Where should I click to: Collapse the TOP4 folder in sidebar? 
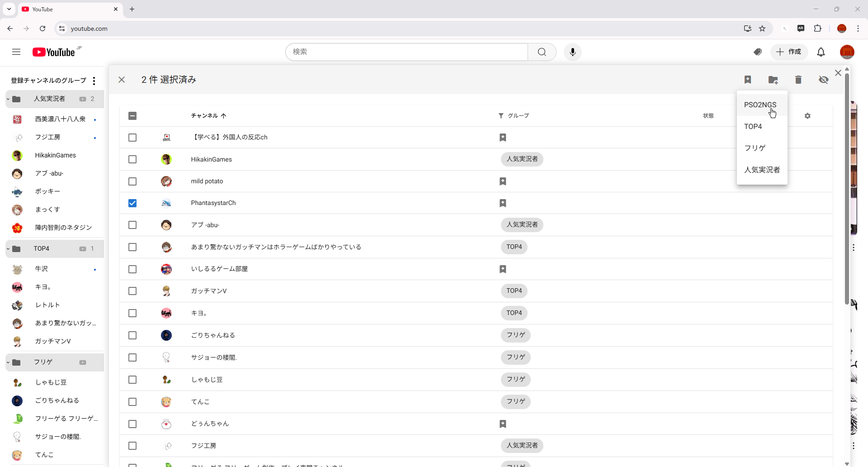[8, 249]
